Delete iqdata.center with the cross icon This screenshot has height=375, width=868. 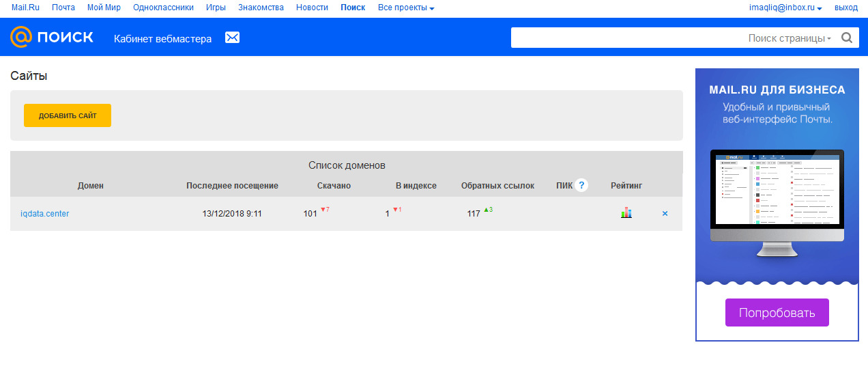coord(665,214)
